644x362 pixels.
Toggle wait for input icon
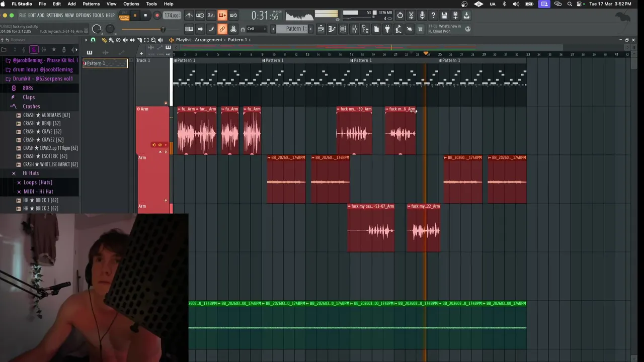pyautogui.click(x=200, y=16)
